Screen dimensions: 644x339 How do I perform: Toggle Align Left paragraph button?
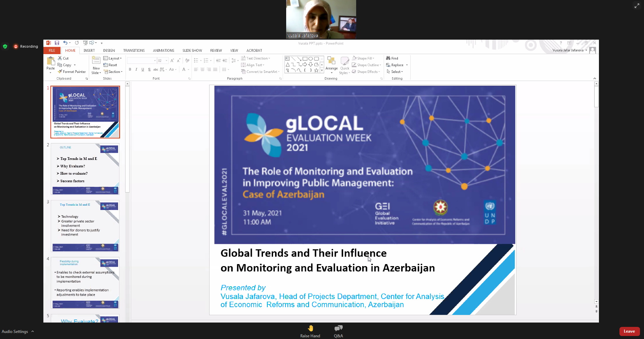point(196,70)
